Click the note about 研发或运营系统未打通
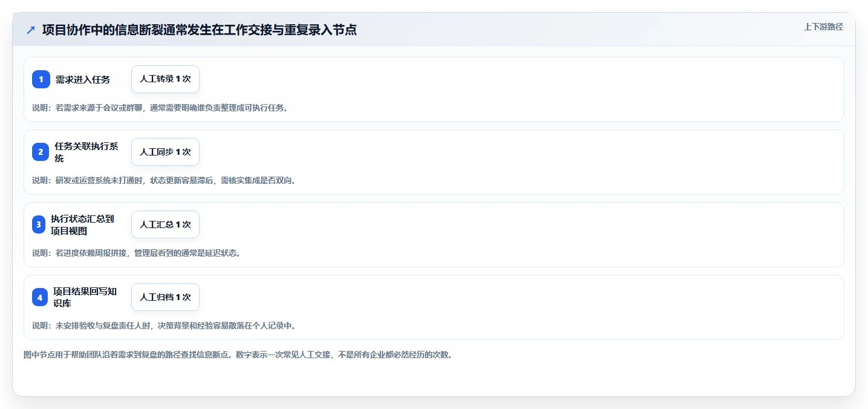 (164, 180)
